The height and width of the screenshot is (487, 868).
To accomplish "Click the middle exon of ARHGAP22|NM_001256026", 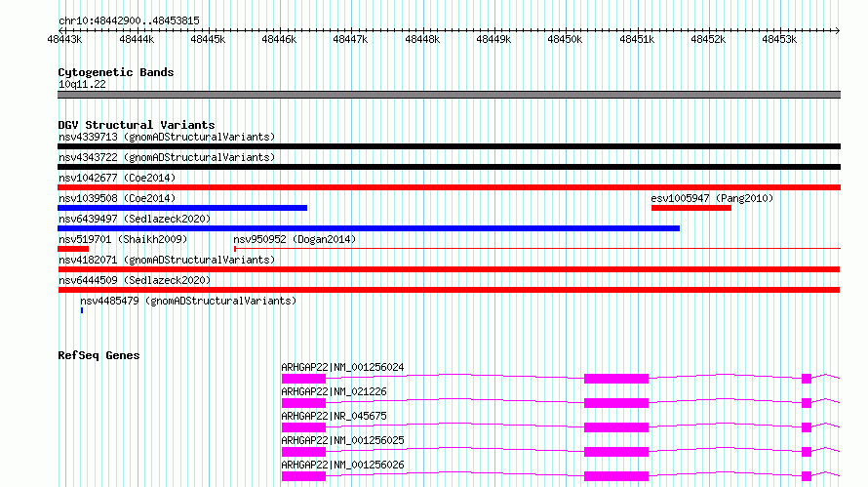I will coord(616,476).
